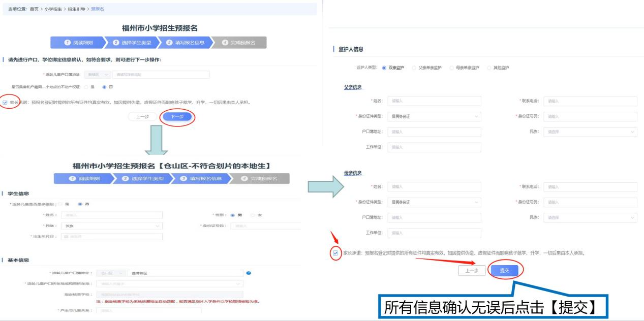Click the calendar icon in 出生年月日 field

65,236
